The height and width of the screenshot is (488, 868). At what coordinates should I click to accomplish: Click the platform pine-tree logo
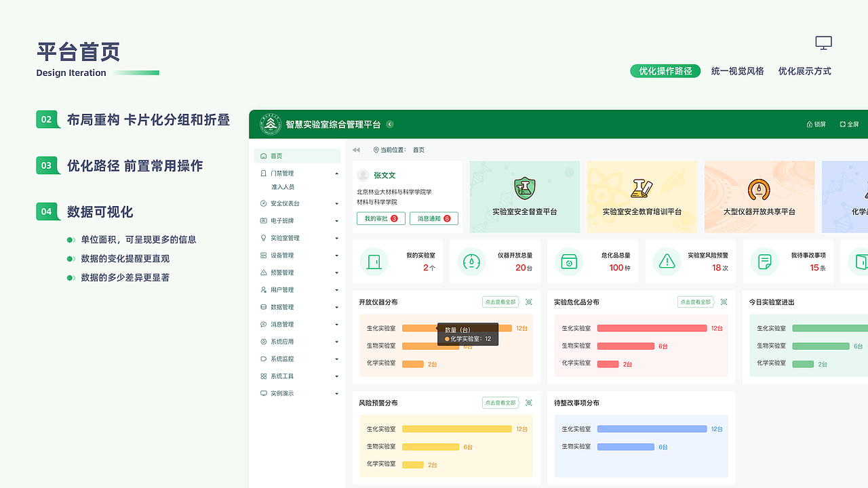(271, 124)
